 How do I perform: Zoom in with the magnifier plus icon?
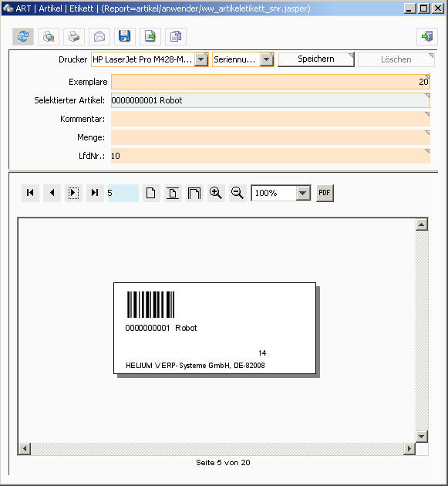[x=216, y=193]
